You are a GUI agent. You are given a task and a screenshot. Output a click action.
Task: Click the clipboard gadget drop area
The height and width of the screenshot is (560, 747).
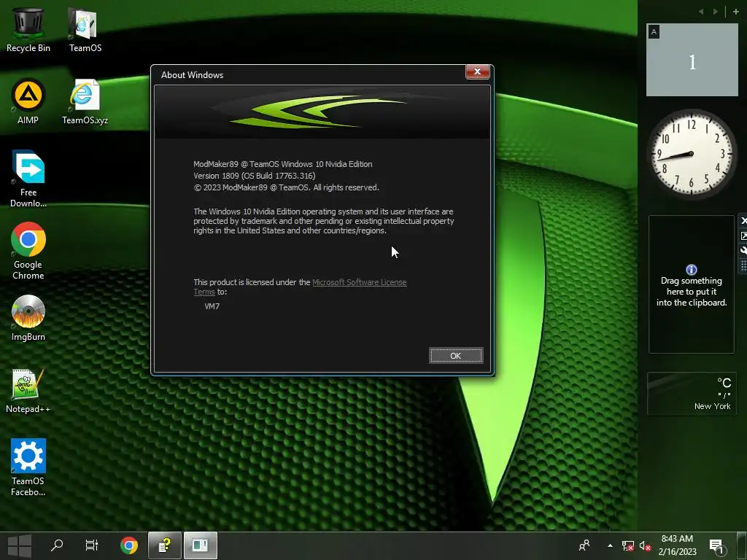coord(692,284)
